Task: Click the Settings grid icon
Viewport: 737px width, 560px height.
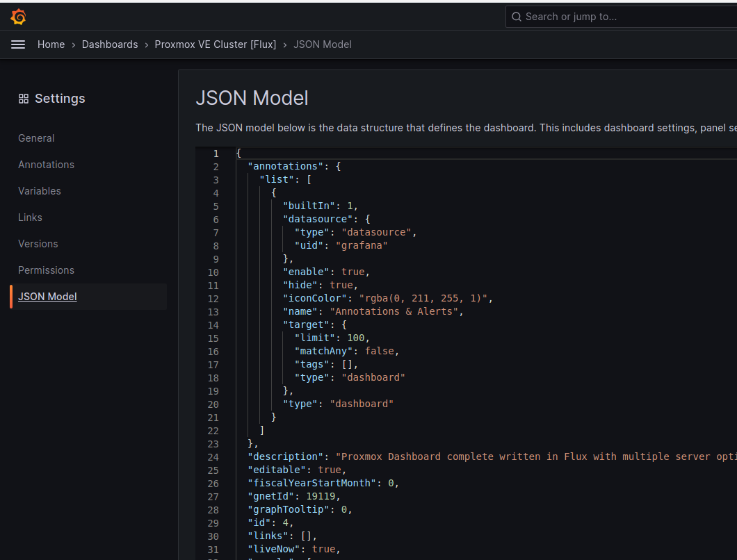Action: 24,99
